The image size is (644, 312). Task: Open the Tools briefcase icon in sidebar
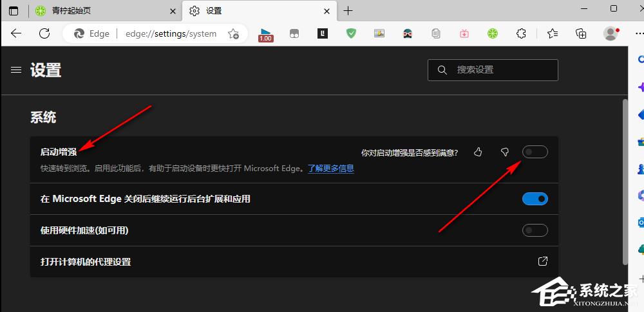(640, 142)
